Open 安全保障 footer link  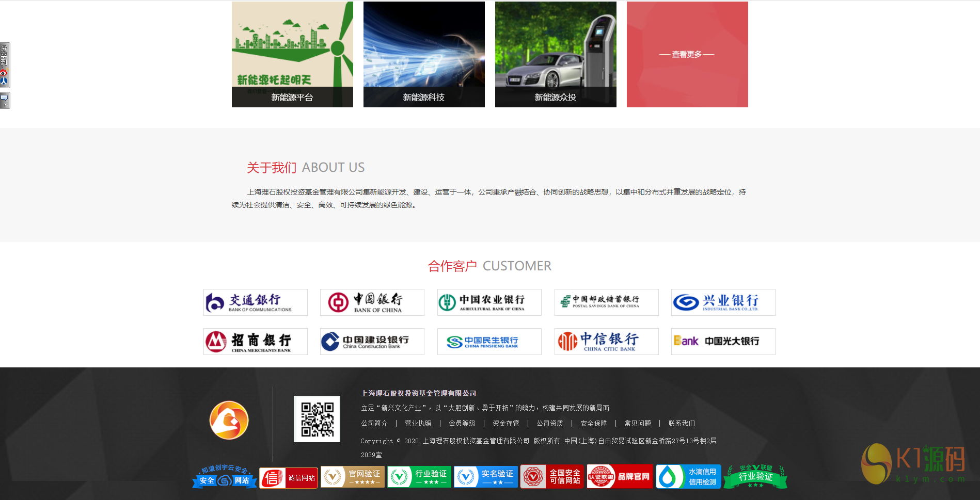click(594, 423)
